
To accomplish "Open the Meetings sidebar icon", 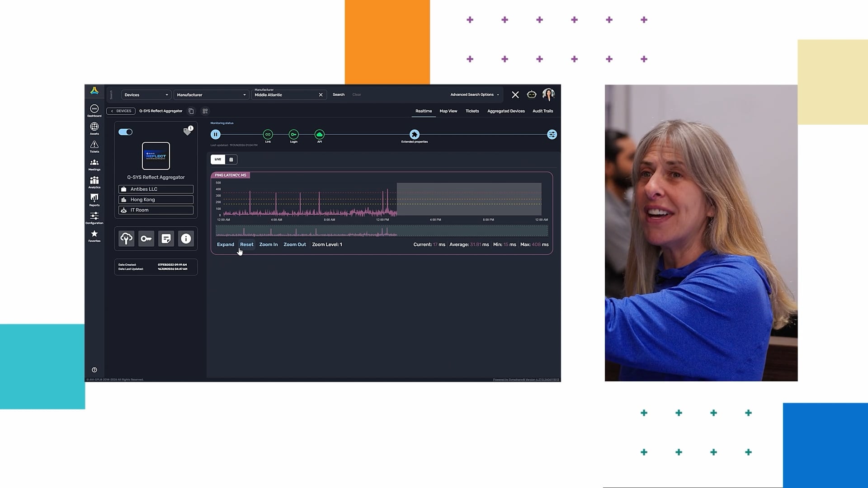I will pyautogui.click(x=94, y=164).
